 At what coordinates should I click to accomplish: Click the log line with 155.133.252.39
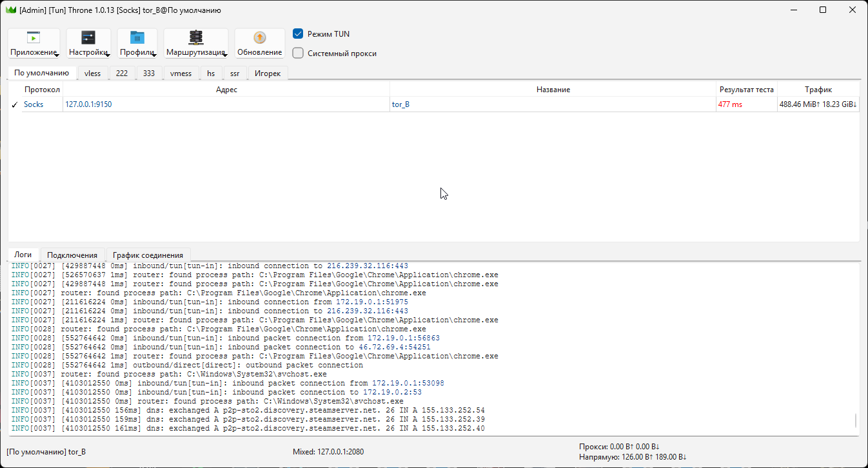[248, 419]
